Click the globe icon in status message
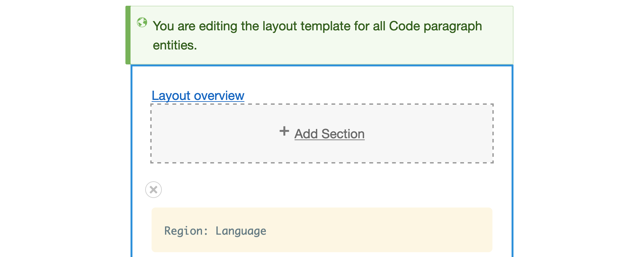 click(142, 22)
